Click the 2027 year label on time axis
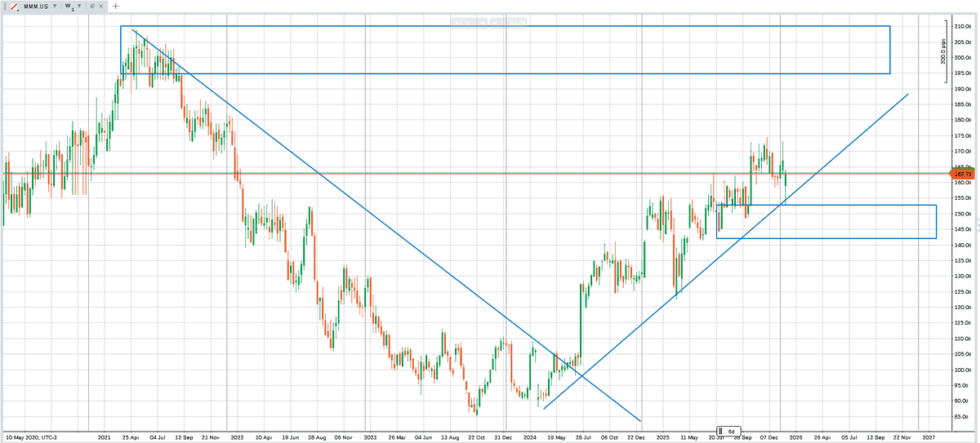The width and height of the screenshot is (980, 443). pyautogui.click(x=929, y=437)
